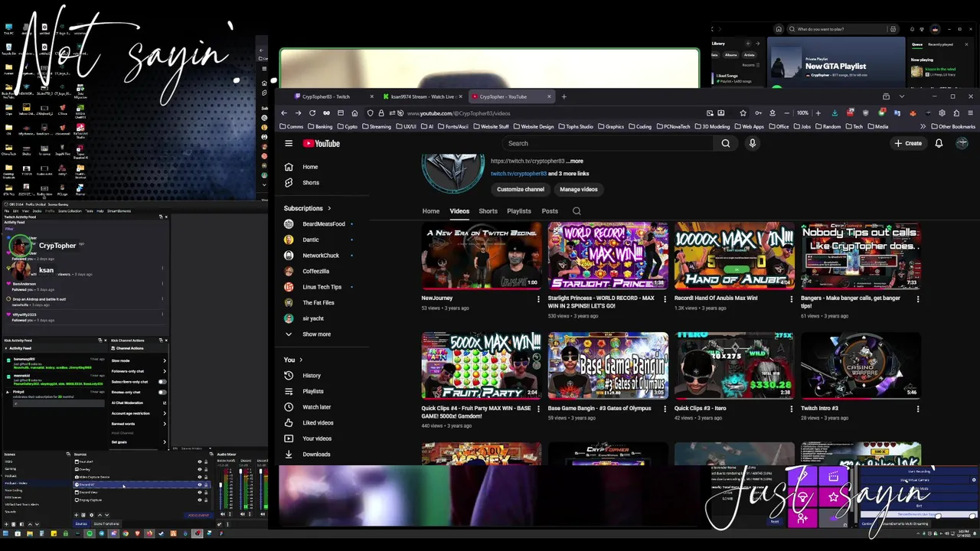Expand Followers-only chat options

pos(165,371)
